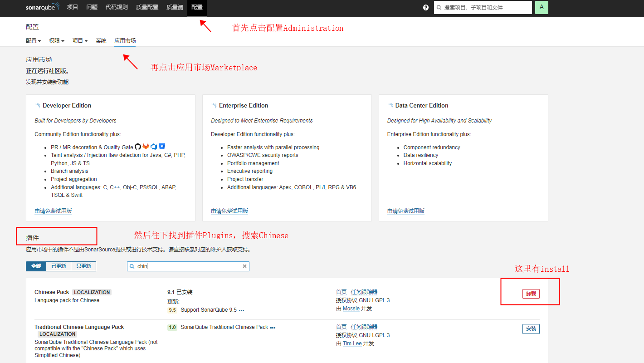
Task: Open 任务跟踪器 link for Traditional Chinese Language Pack
Action: (364, 327)
